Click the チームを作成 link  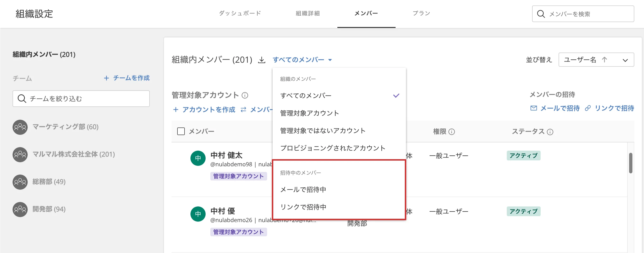pos(127,78)
